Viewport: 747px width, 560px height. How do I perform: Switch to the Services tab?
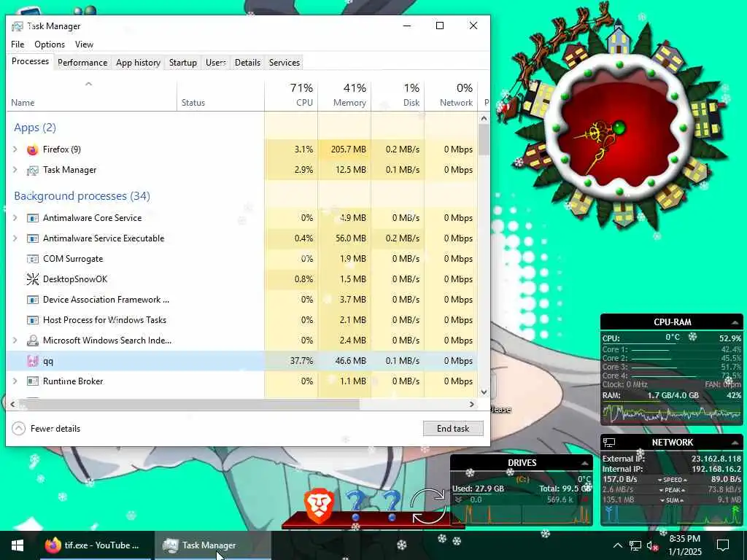285,63
